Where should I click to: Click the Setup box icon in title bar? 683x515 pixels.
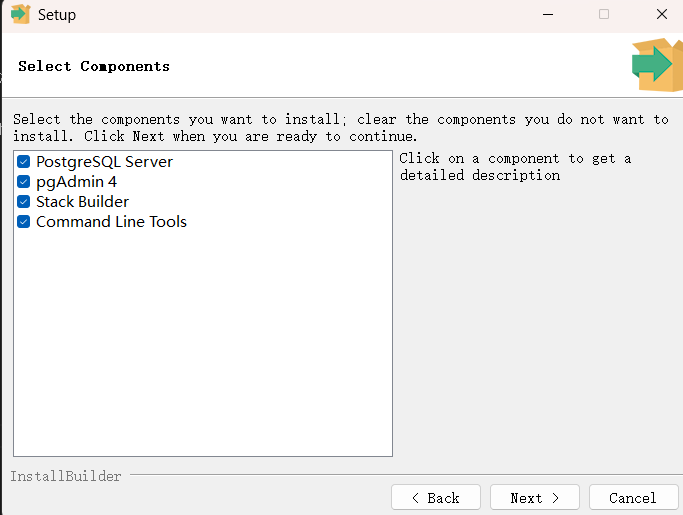tap(20, 14)
